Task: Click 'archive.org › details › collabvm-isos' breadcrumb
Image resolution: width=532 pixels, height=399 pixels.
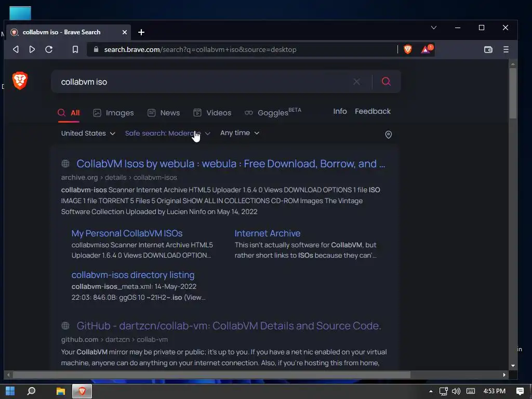Action: point(119,178)
